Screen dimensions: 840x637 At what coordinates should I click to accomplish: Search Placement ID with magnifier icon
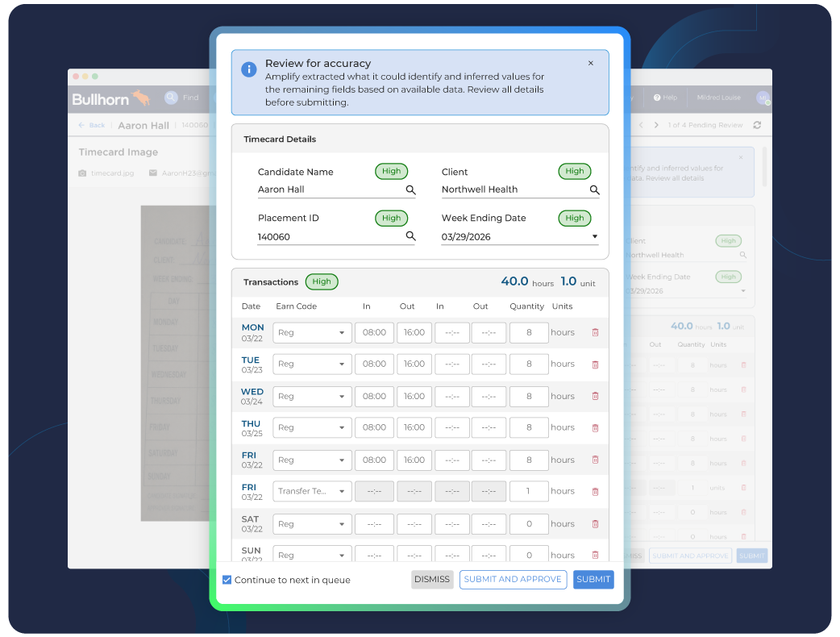[x=411, y=235]
